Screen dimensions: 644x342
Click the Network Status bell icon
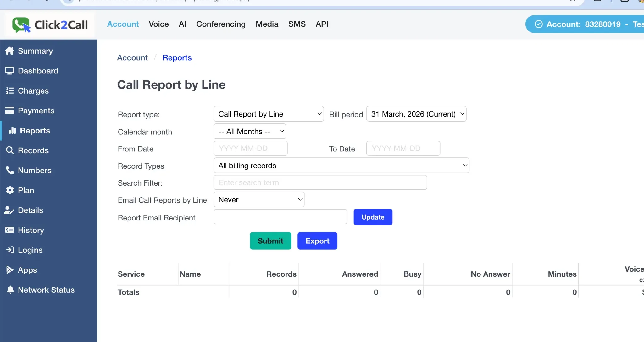(x=10, y=290)
